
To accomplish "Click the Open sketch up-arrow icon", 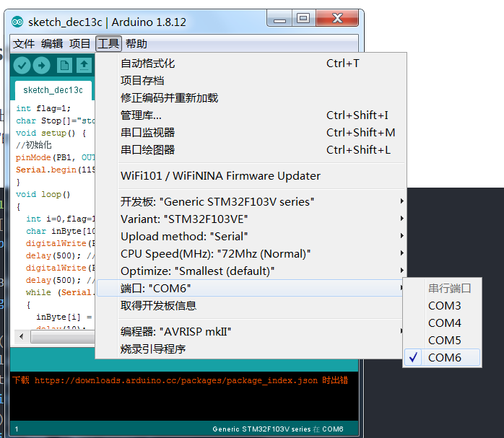I will click(x=84, y=66).
